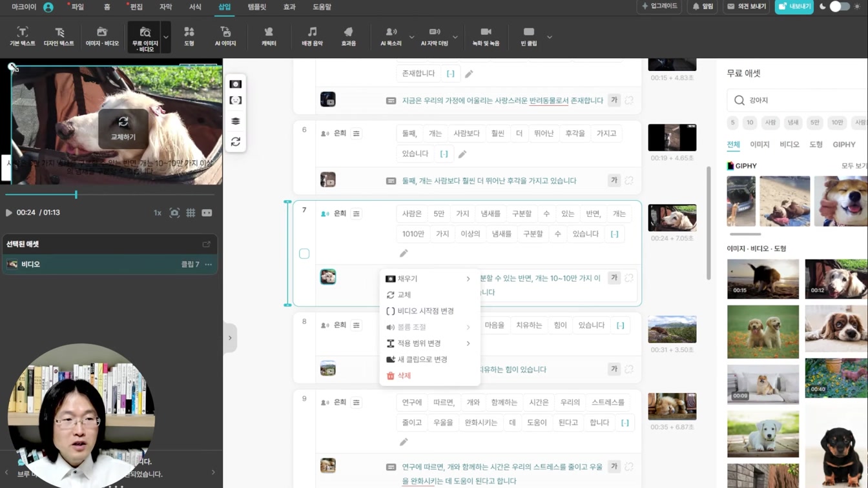Viewport: 868px width, 488px height.
Task: Click the screenshot capture icon under preview
Action: (x=174, y=212)
